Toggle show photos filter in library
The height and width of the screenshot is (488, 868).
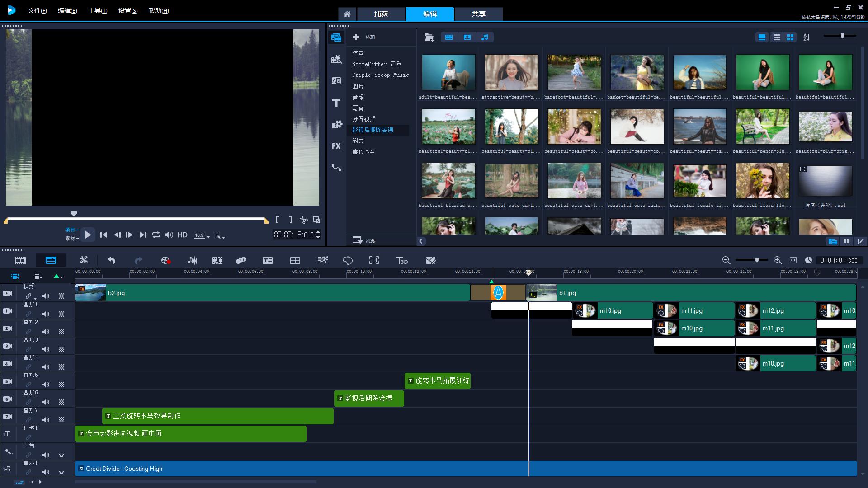tap(467, 38)
